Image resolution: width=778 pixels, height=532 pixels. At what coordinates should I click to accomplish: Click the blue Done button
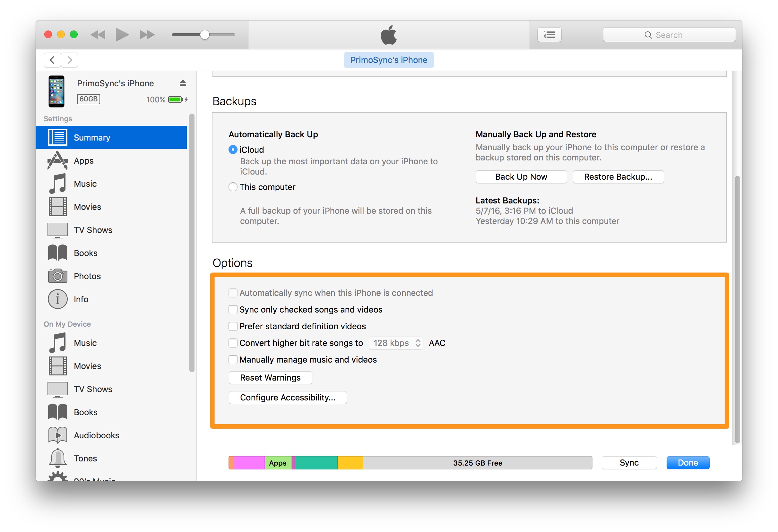pyautogui.click(x=687, y=463)
